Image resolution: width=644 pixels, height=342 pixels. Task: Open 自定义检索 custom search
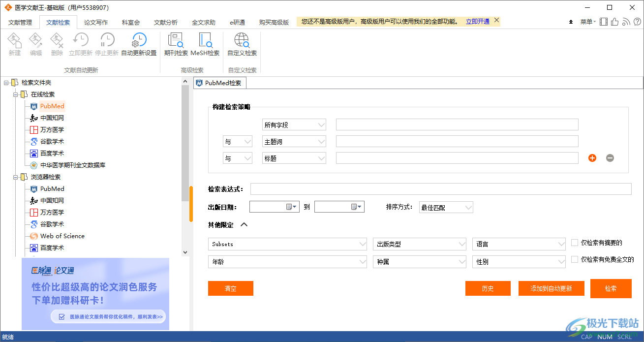[x=242, y=44]
